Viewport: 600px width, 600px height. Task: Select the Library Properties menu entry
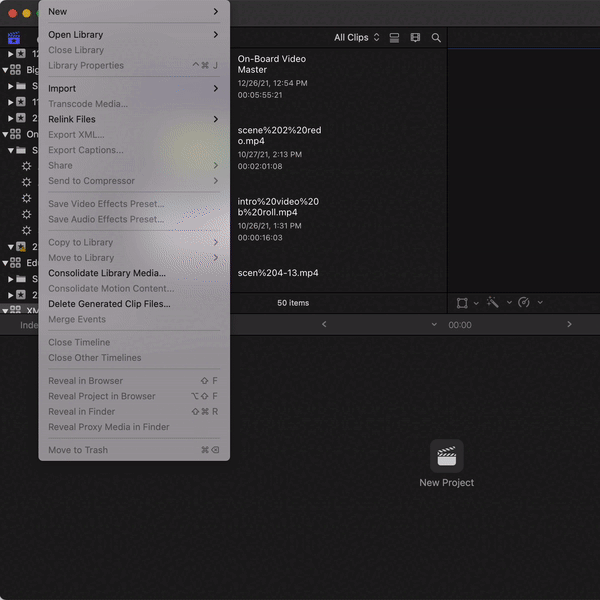[x=134, y=65]
